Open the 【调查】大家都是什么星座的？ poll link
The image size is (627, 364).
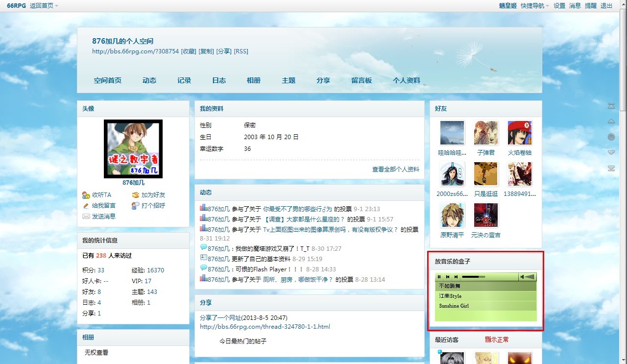[304, 219]
